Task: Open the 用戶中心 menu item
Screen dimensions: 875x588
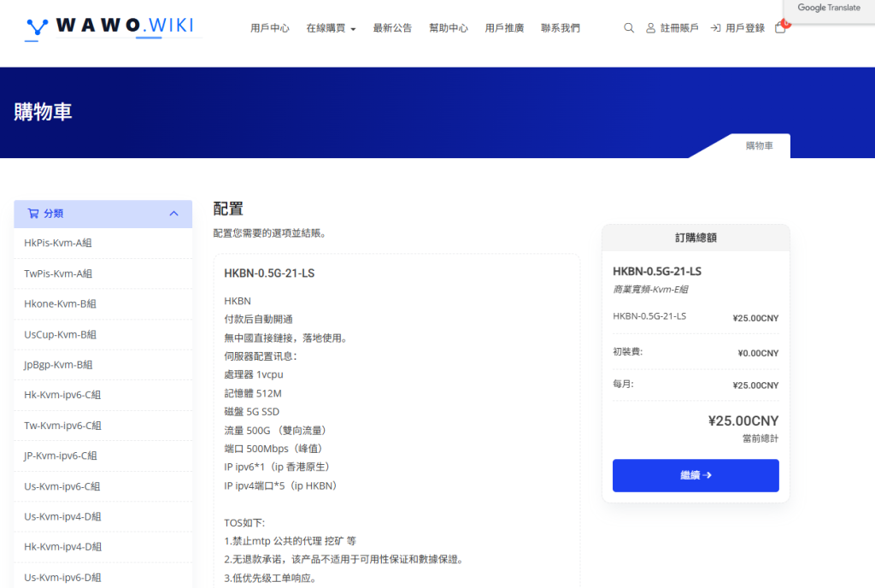Action: [270, 28]
